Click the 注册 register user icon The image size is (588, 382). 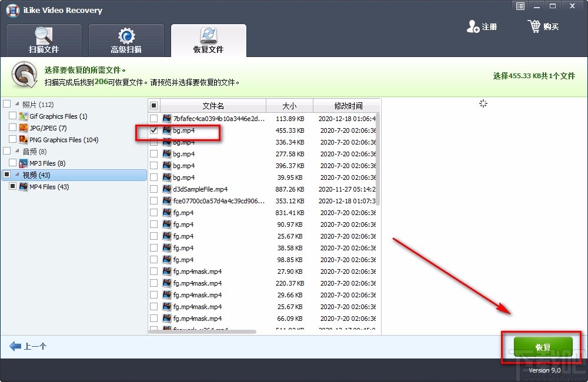[x=472, y=26]
